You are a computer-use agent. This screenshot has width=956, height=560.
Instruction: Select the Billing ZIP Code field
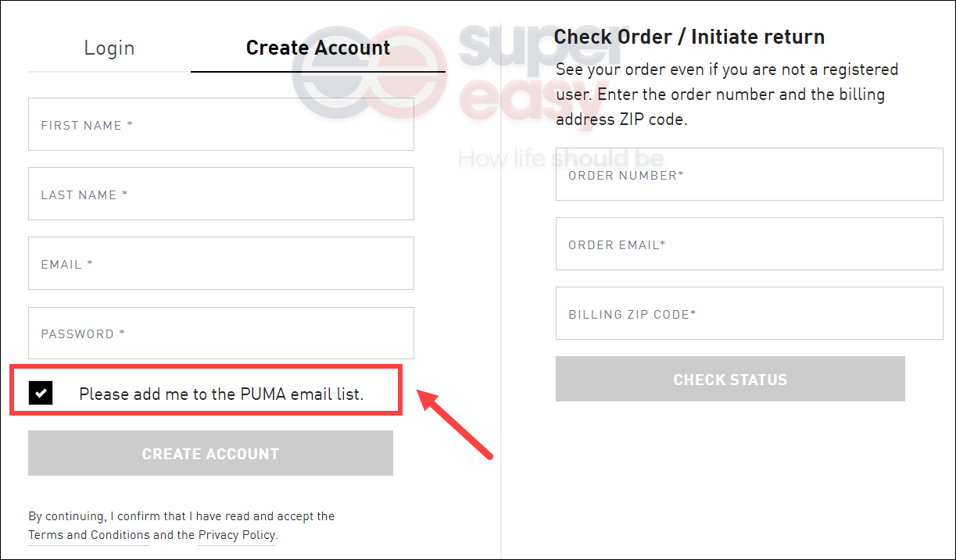pyautogui.click(x=750, y=313)
